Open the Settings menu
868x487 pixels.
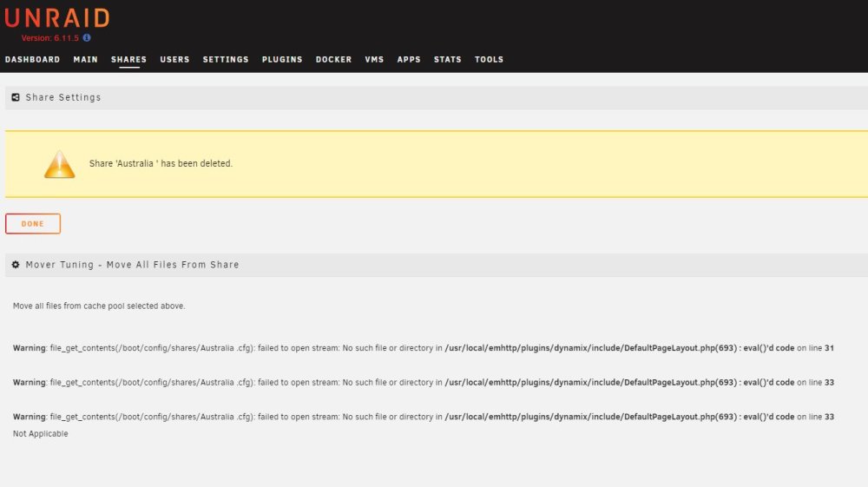click(x=226, y=59)
